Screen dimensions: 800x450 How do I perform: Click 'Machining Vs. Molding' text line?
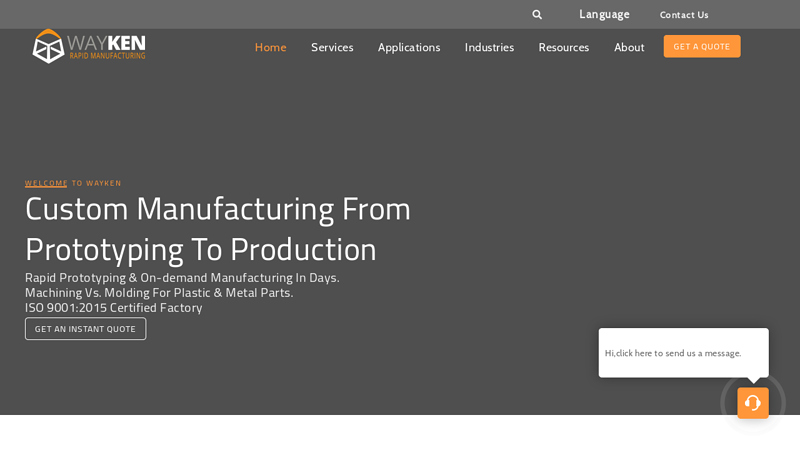pyautogui.click(x=159, y=293)
